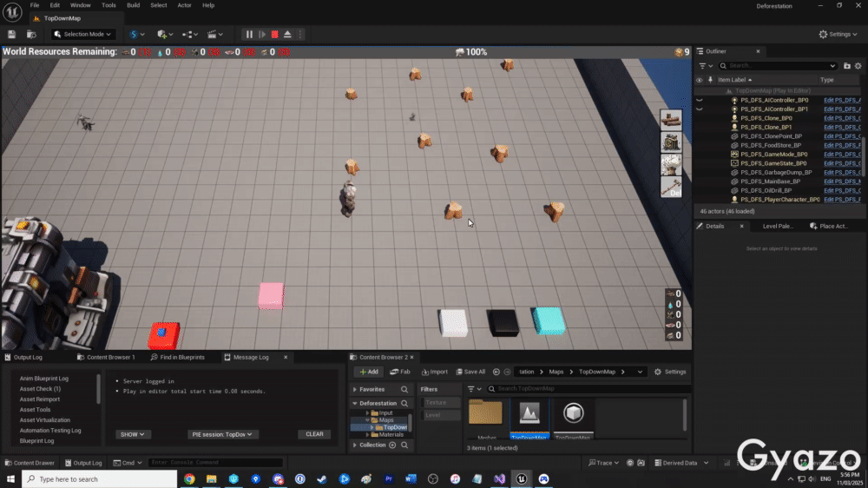The width and height of the screenshot is (868, 488).
Task: Save the current level with the disk icon
Action: (12, 34)
